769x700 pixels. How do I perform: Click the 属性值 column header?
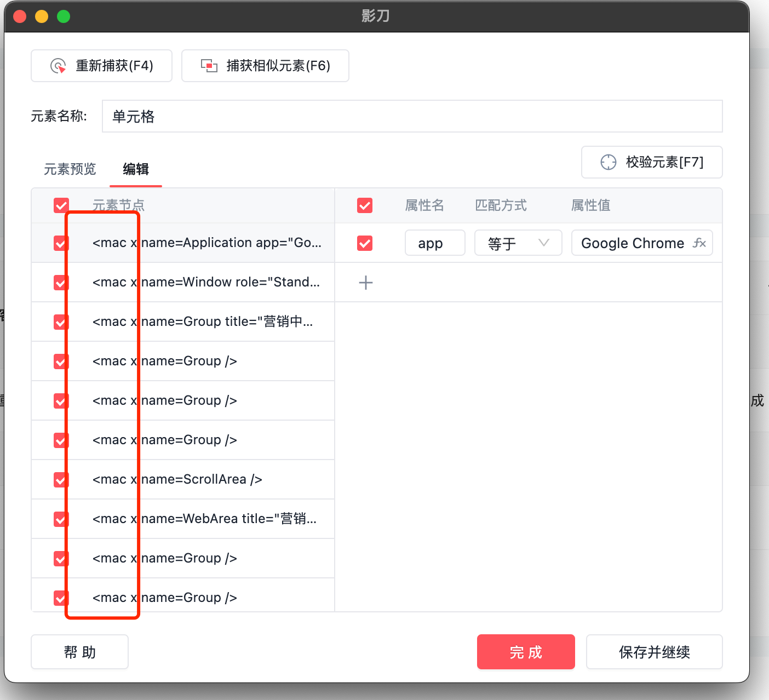click(x=590, y=205)
